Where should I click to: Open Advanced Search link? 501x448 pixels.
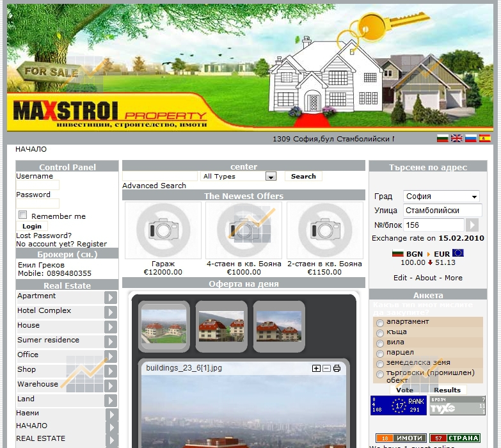click(x=154, y=186)
